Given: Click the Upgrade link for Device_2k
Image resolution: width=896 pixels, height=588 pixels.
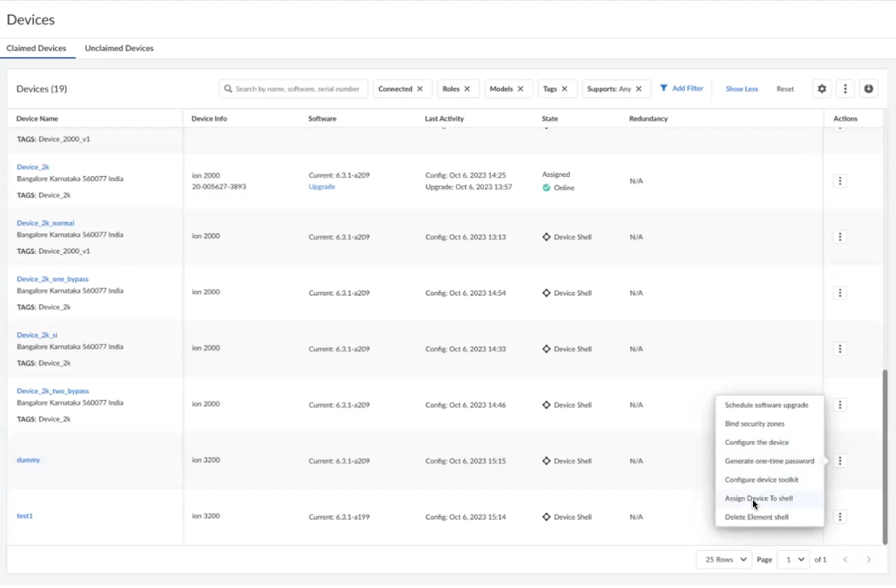Looking at the screenshot, I should pos(322,187).
